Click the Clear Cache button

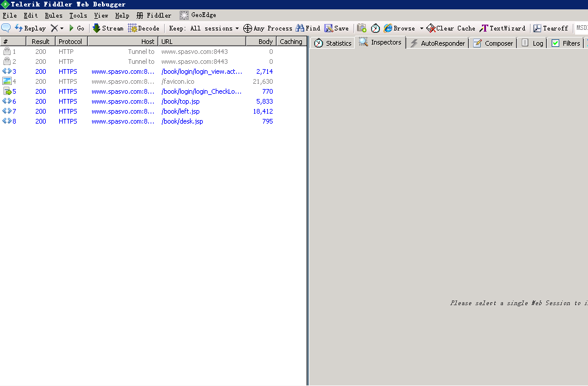coord(450,28)
